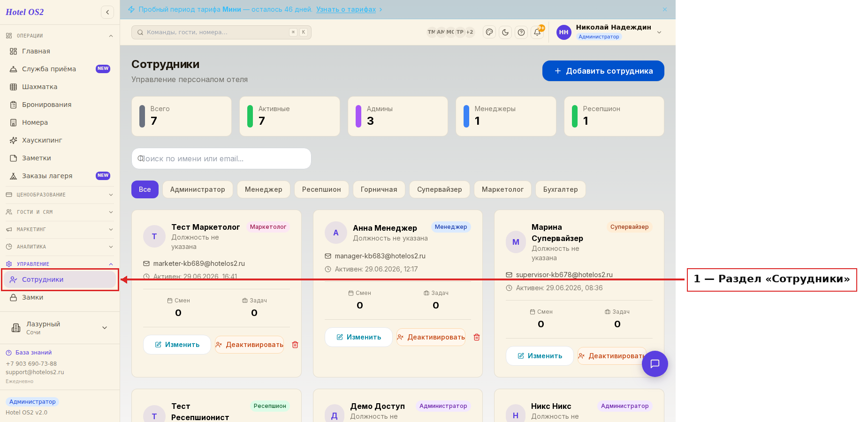
Task: Expand the Ценообразование sidebar group
Action: click(60, 195)
